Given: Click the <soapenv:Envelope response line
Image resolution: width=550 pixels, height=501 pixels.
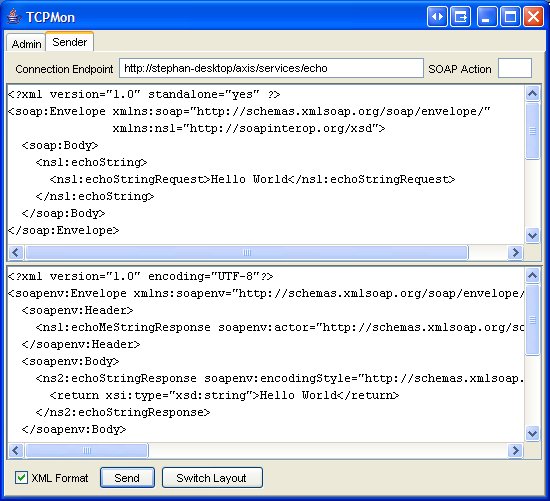Looking at the screenshot, I should click(x=266, y=293).
